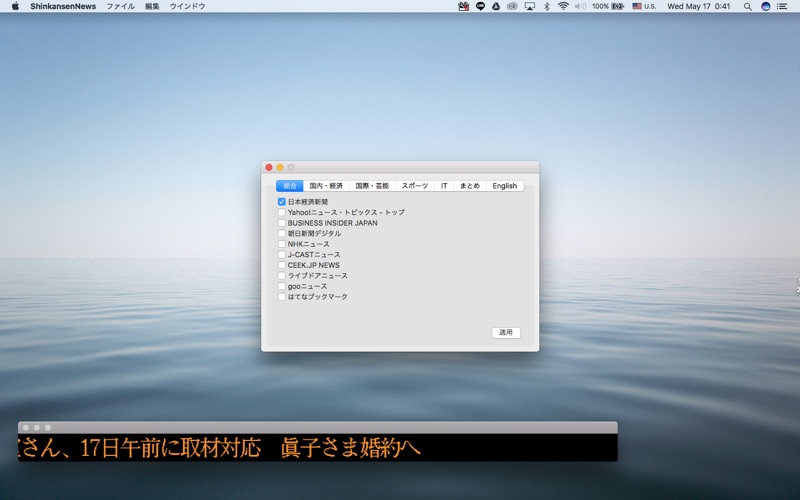Open the ShinkansenNews application menu
Image resolution: width=800 pixels, height=500 pixels.
coord(63,6)
